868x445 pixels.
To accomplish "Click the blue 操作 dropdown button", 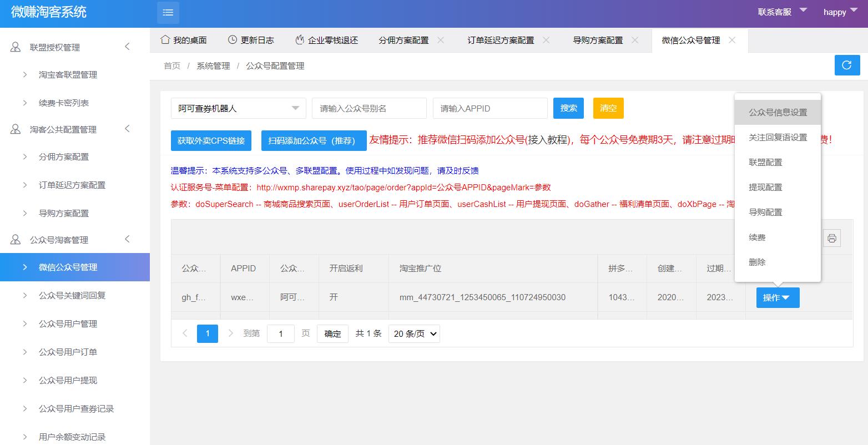I will click(778, 297).
